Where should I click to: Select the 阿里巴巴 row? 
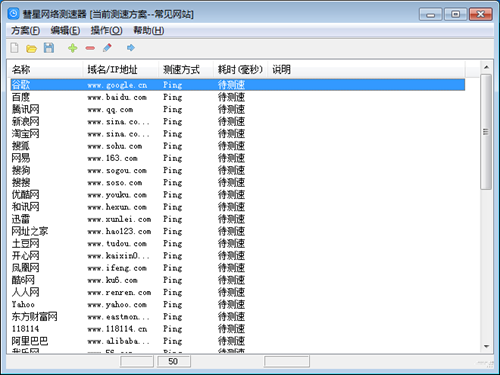238,341
